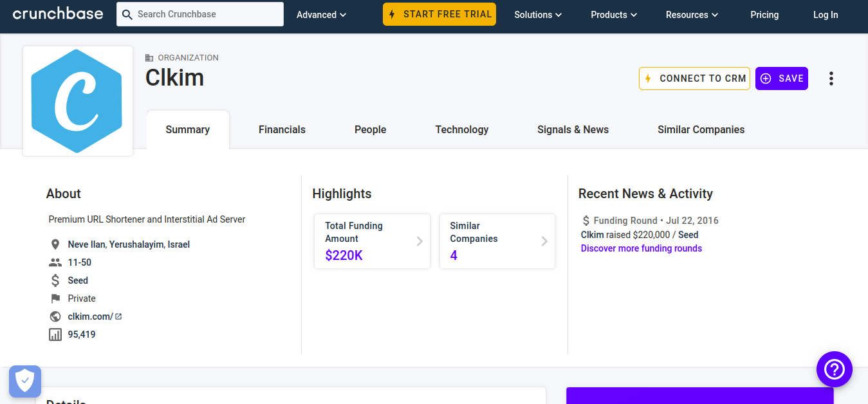Click the organization building icon above Clkim
The image size is (868, 404).
[150, 58]
